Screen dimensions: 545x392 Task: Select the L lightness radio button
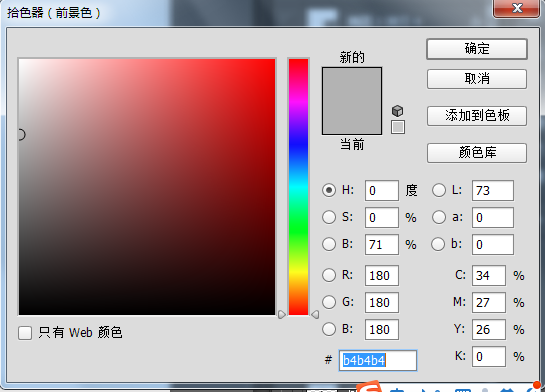(439, 190)
